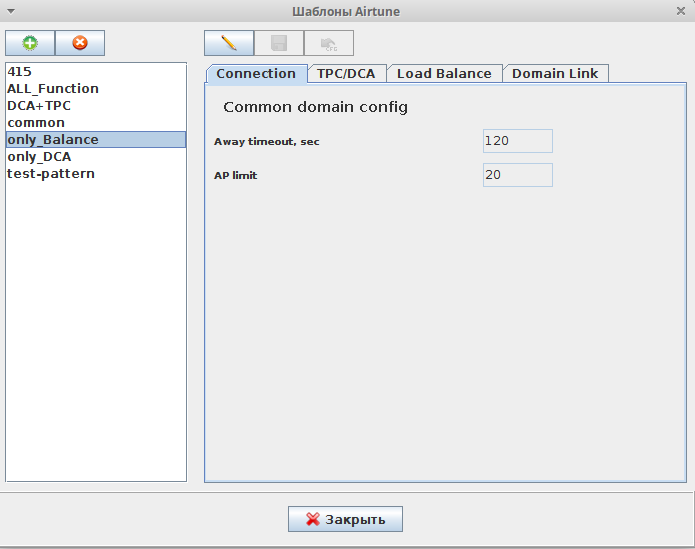Click the Away timeout, sec label
695x549 pixels.
point(266,141)
